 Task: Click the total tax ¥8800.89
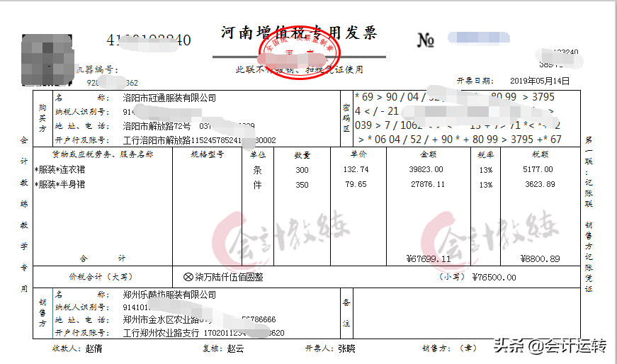tap(540, 258)
